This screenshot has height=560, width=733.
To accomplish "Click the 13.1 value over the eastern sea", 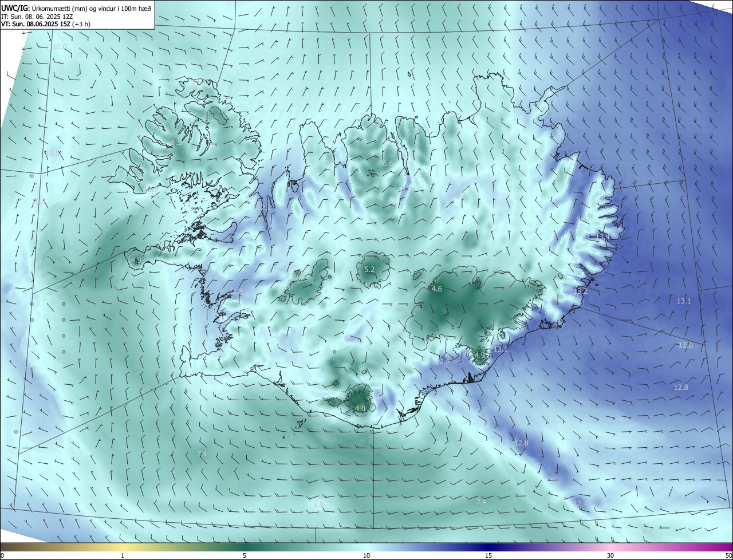I will 684,301.
